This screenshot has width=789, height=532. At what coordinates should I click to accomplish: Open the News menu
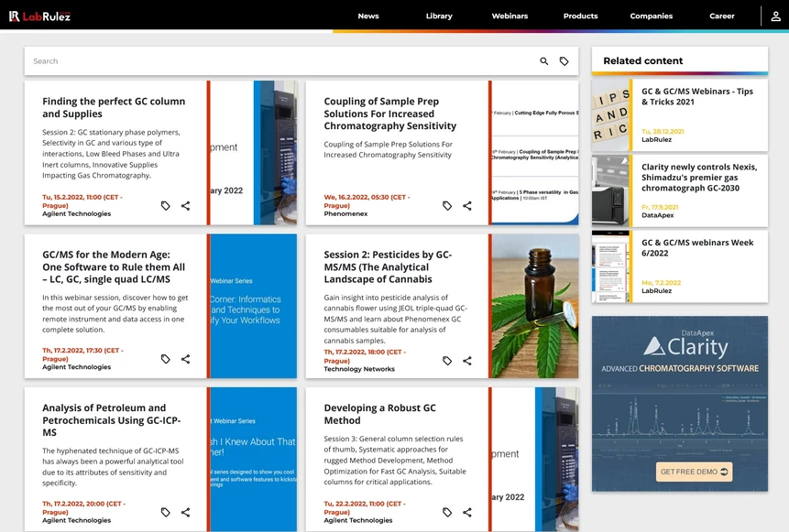click(x=368, y=16)
